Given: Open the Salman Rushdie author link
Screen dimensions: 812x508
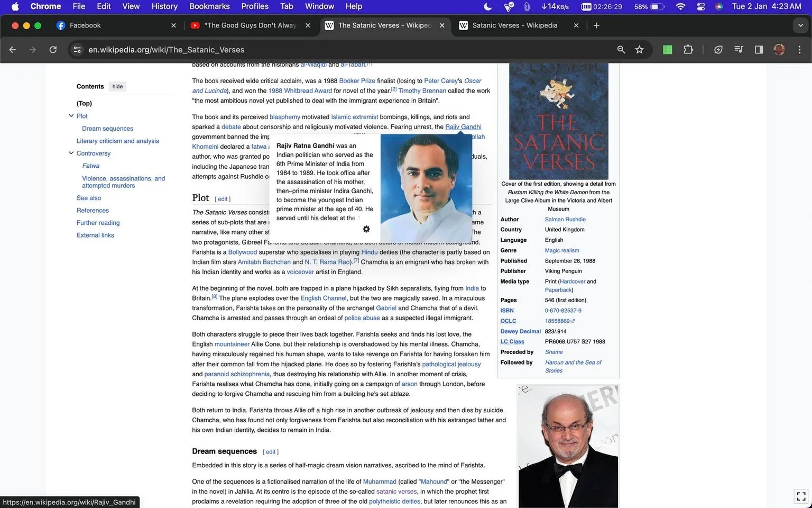Looking at the screenshot, I should coord(565,219).
